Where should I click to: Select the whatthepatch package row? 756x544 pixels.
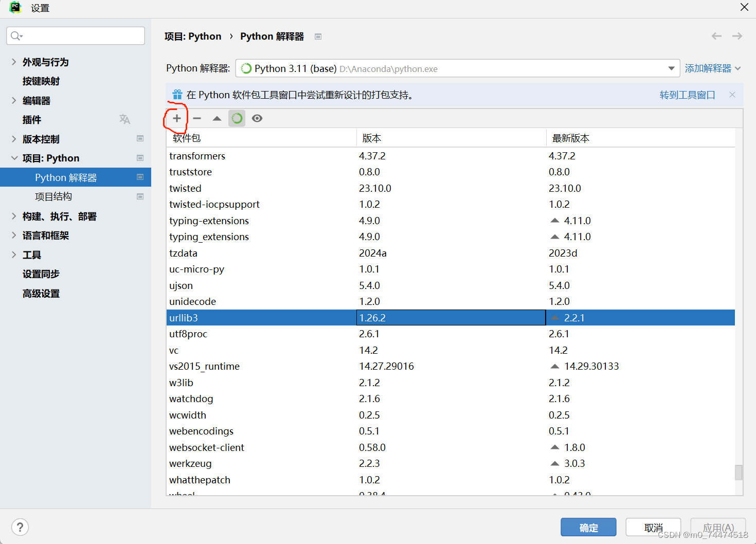(451, 480)
